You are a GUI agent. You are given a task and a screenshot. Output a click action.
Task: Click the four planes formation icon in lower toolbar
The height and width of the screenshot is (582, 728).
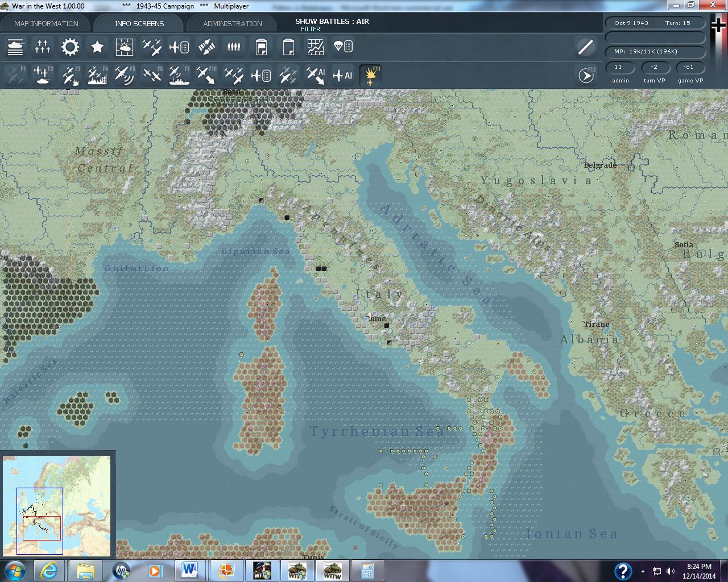coord(234,75)
